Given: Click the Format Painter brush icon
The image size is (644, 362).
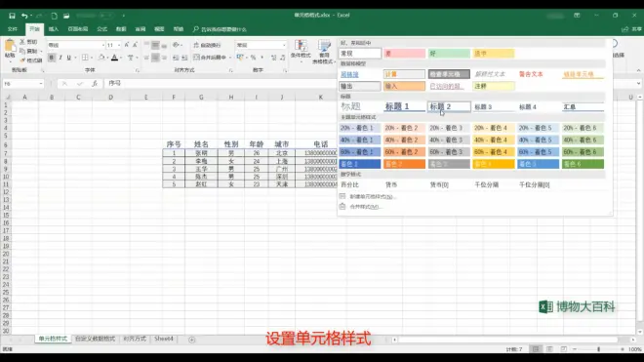Looking at the screenshot, I should coord(22,60).
